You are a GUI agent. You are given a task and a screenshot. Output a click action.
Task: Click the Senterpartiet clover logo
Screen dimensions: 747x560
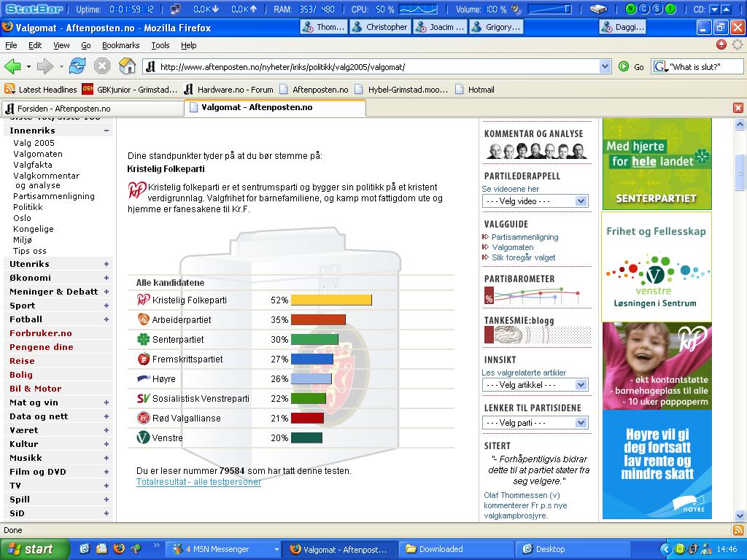click(x=144, y=339)
